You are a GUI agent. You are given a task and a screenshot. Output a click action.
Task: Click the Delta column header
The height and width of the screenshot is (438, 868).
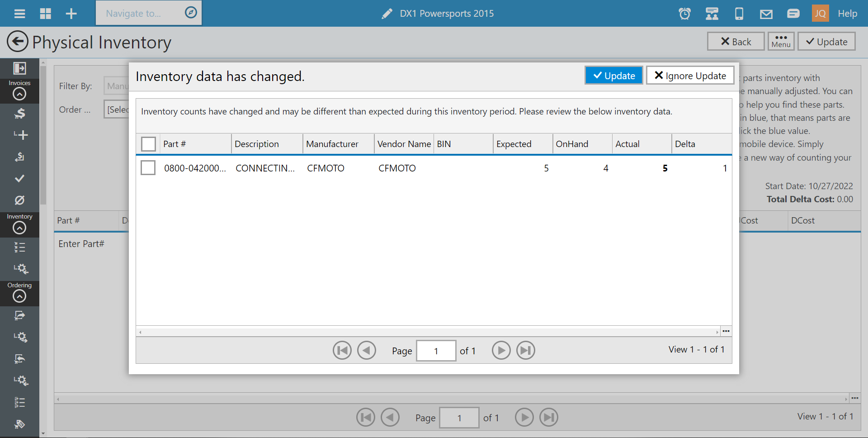701,144
